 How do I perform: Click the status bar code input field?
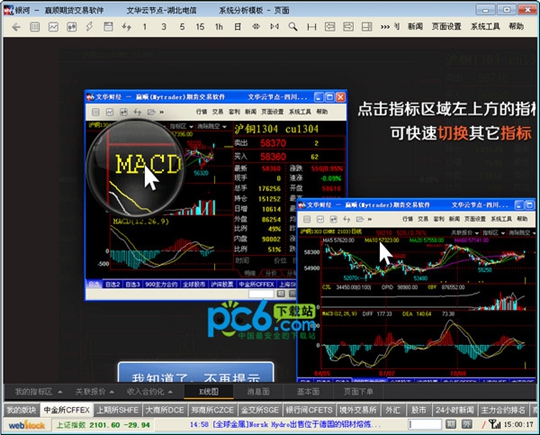[x=425, y=425]
